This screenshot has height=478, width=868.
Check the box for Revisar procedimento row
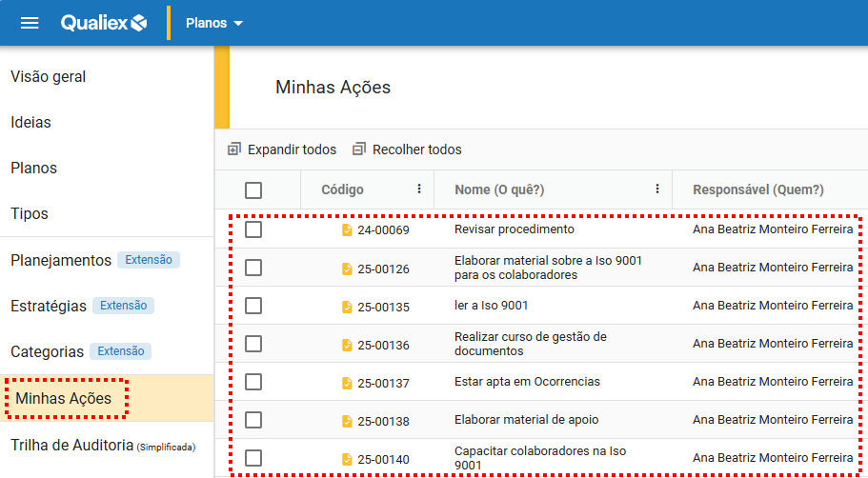[x=253, y=229]
